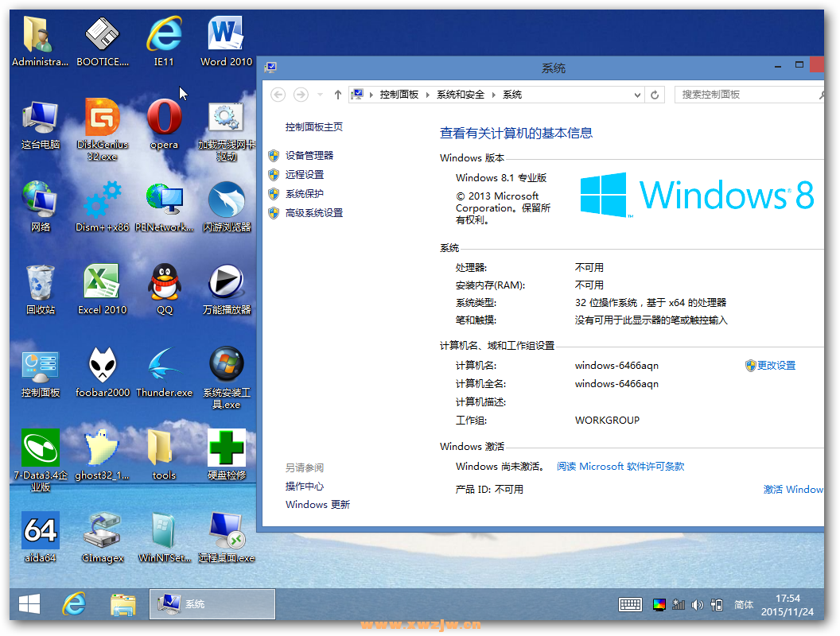Open the QQ penguin icon

click(165, 289)
